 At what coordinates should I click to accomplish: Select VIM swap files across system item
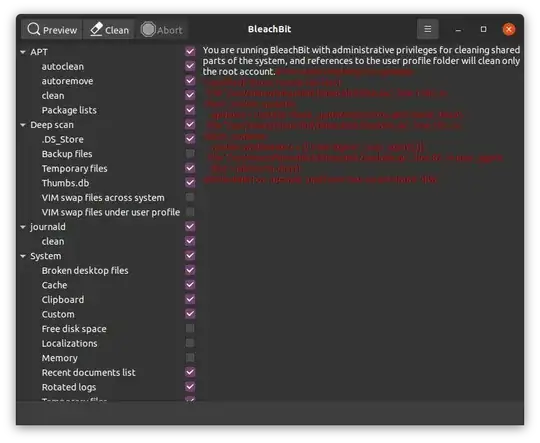103,198
